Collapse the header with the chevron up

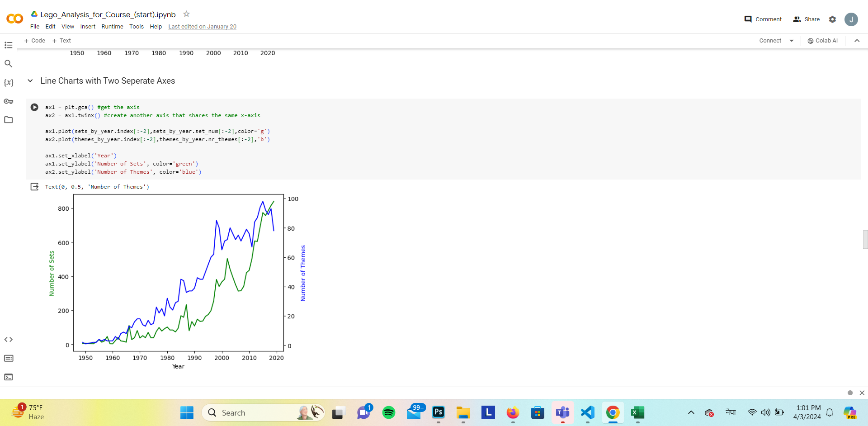pyautogui.click(x=857, y=41)
